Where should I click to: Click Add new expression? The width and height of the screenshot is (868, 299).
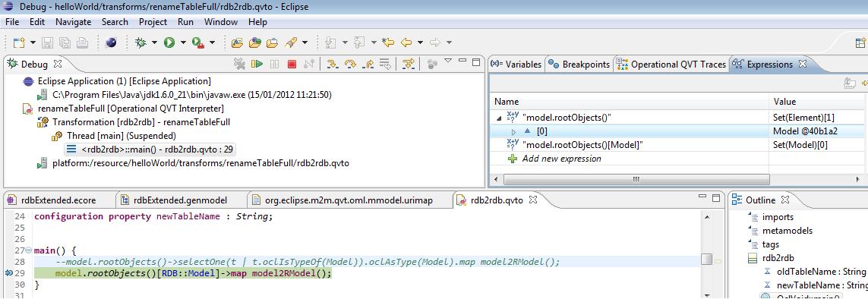pos(561,159)
